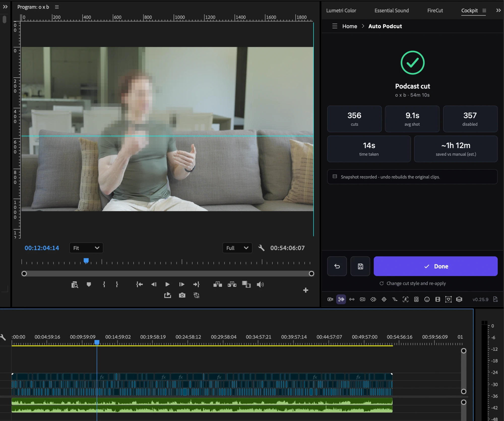The image size is (504, 421).
Task: Toggle the crossed-out sync icon
Action: point(197,295)
